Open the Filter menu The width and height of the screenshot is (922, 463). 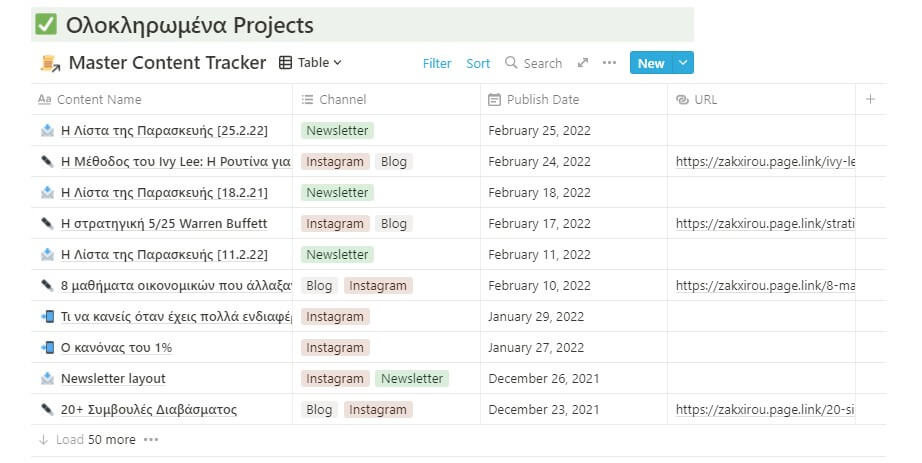click(437, 63)
